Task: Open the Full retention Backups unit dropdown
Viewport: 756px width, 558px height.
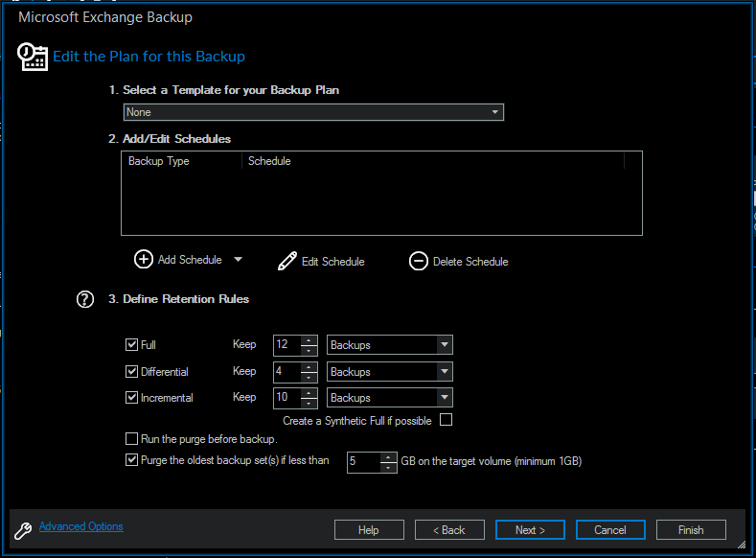Action: point(444,345)
